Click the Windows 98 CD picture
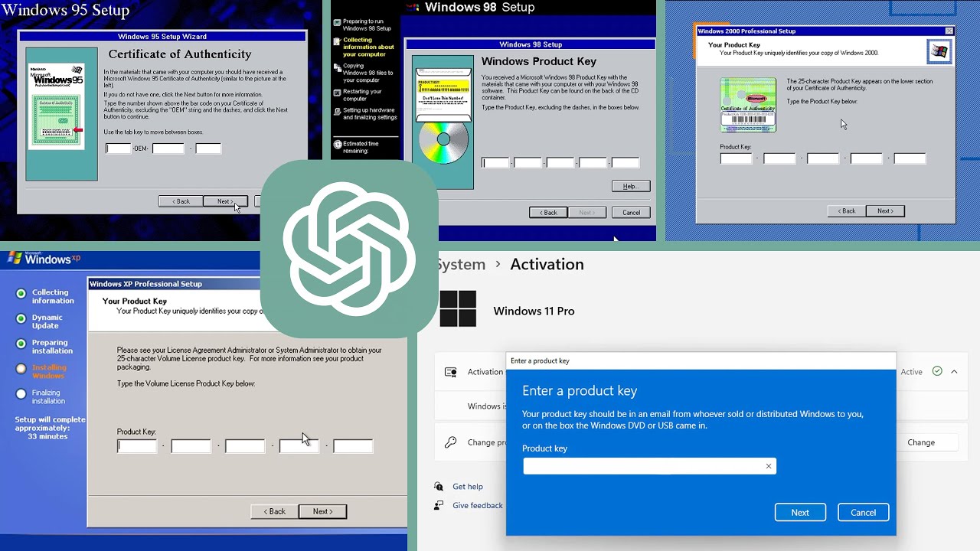Image resolution: width=980 pixels, height=551 pixels. click(x=443, y=143)
